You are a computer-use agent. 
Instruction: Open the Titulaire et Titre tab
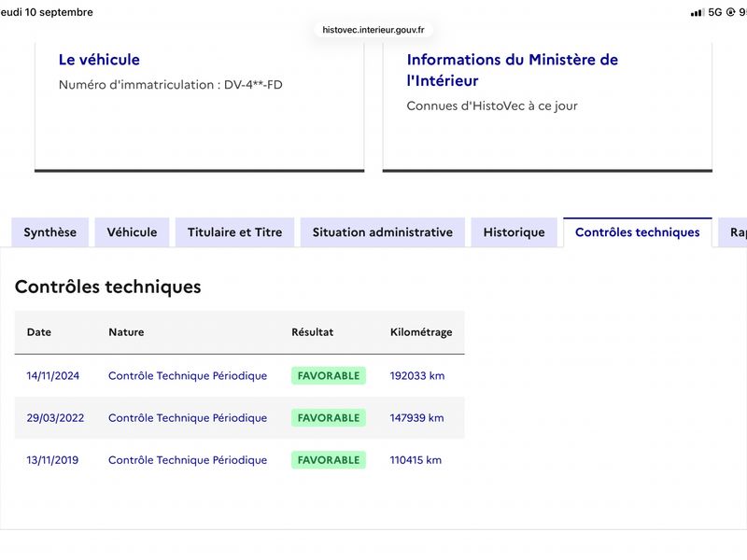point(235,232)
